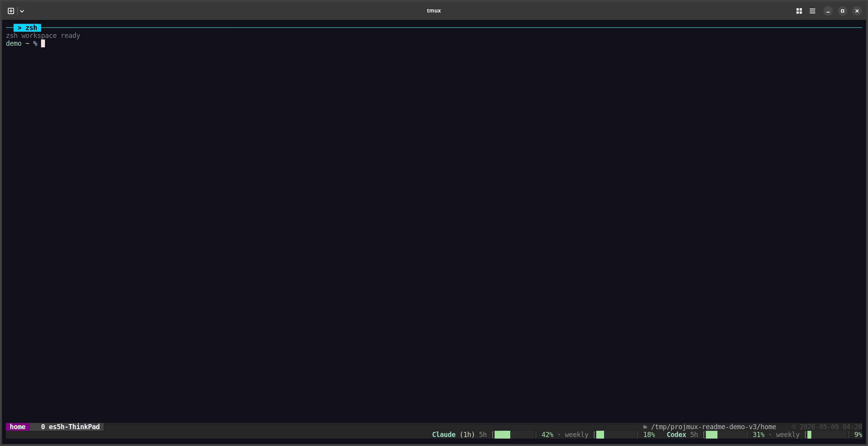Open a new terminal tab
Image resolution: width=868 pixels, height=446 pixels.
tap(11, 11)
